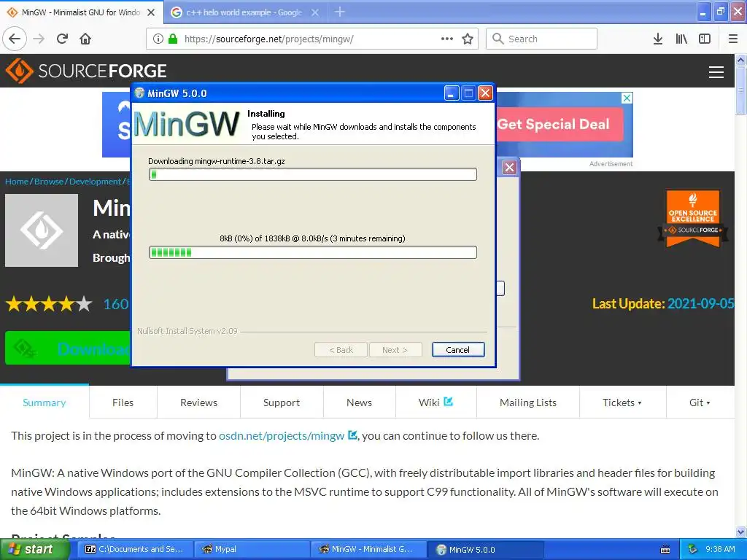The height and width of the screenshot is (560, 747).
Task: Open the browser home page icon
Action: [x=85, y=39]
